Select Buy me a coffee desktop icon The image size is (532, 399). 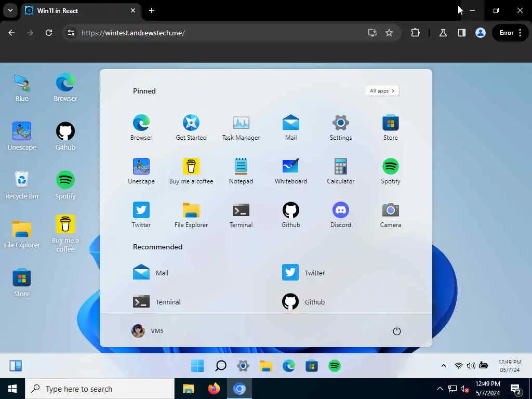coord(65,234)
